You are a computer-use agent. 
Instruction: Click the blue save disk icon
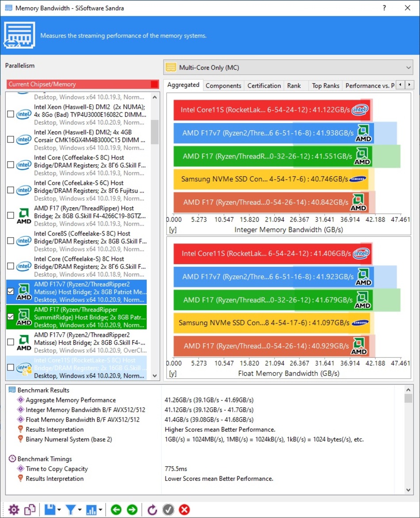(x=50, y=510)
